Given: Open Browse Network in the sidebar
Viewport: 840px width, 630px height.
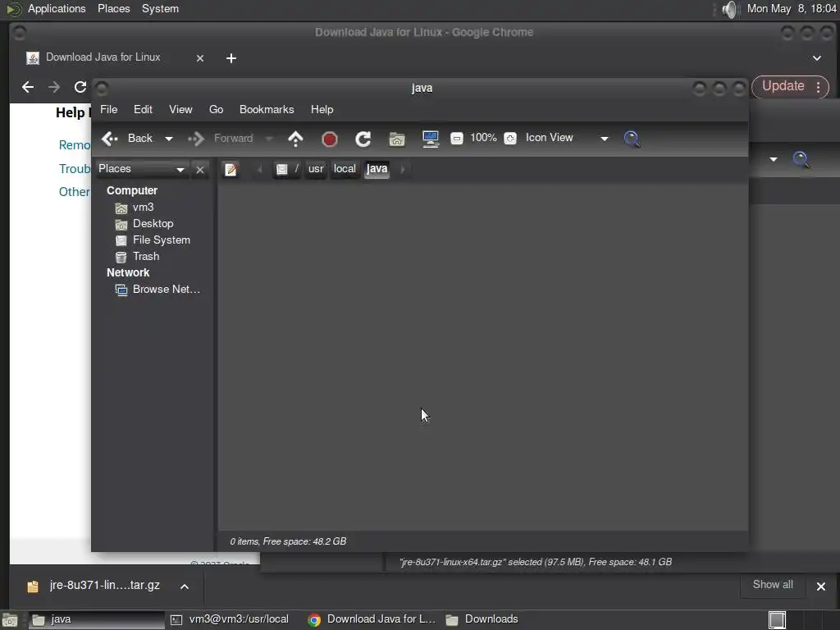Looking at the screenshot, I should (157, 290).
